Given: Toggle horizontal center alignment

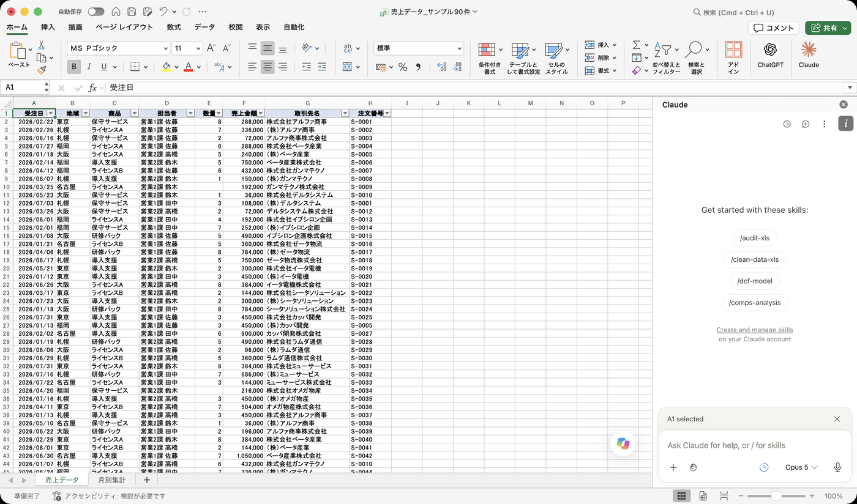Looking at the screenshot, I should tap(268, 67).
